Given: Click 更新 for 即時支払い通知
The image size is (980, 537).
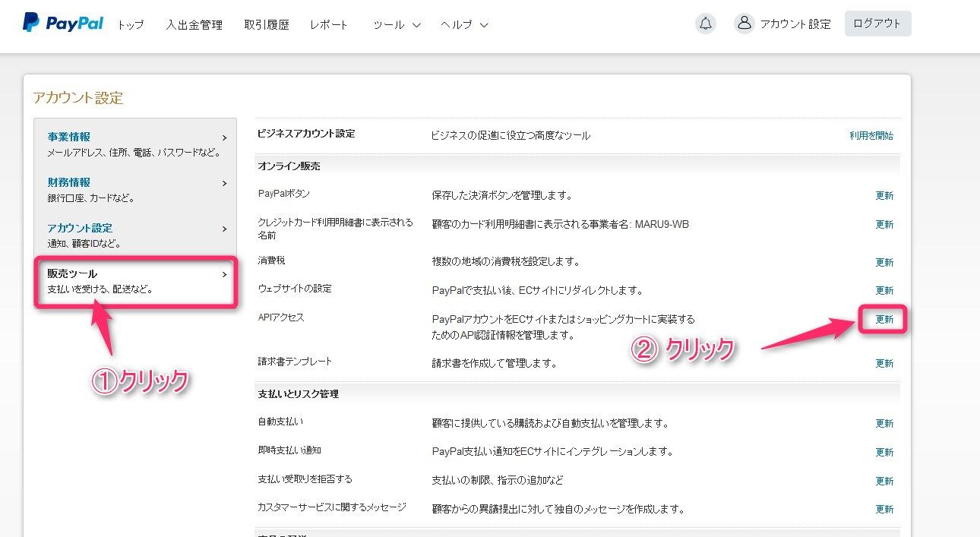Looking at the screenshot, I should (x=884, y=452).
